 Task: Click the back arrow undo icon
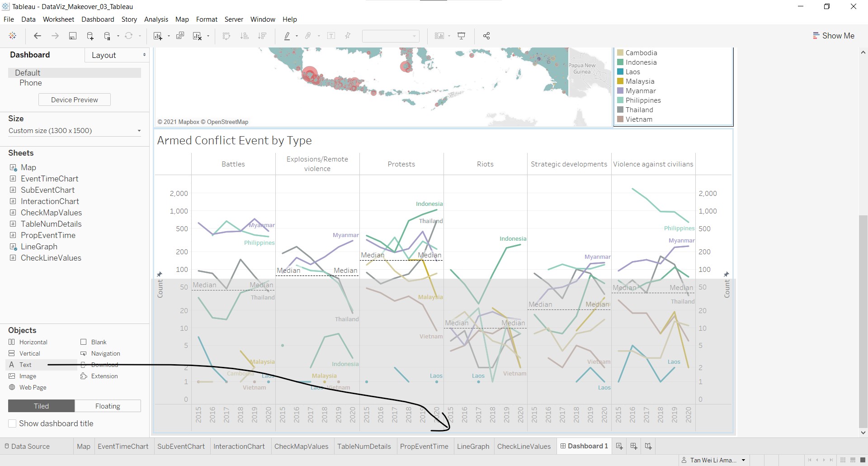tap(38, 36)
